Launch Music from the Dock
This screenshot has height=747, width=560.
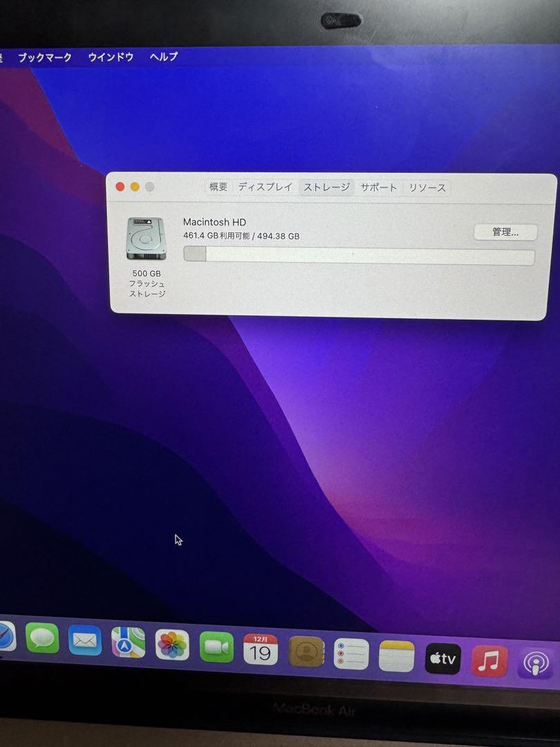coord(489,661)
